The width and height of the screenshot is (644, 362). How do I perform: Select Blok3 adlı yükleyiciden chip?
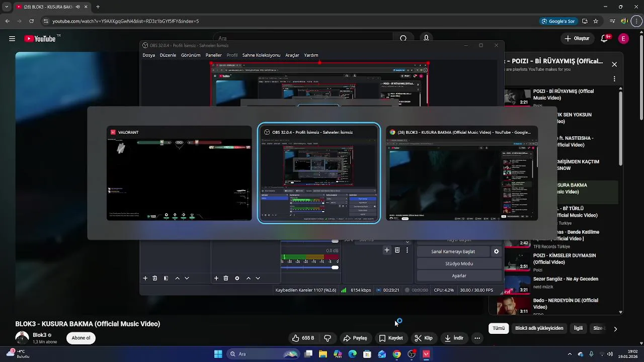(x=539, y=328)
